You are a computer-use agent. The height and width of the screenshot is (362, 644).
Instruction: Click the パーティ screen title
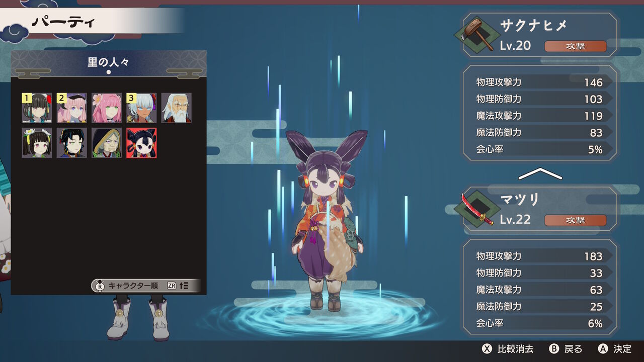click(64, 22)
